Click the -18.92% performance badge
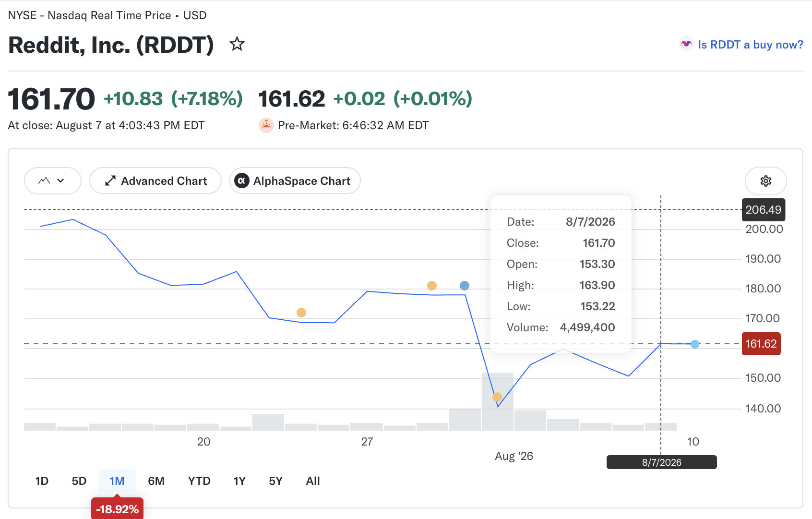This screenshot has height=519, width=812. point(117,509)
